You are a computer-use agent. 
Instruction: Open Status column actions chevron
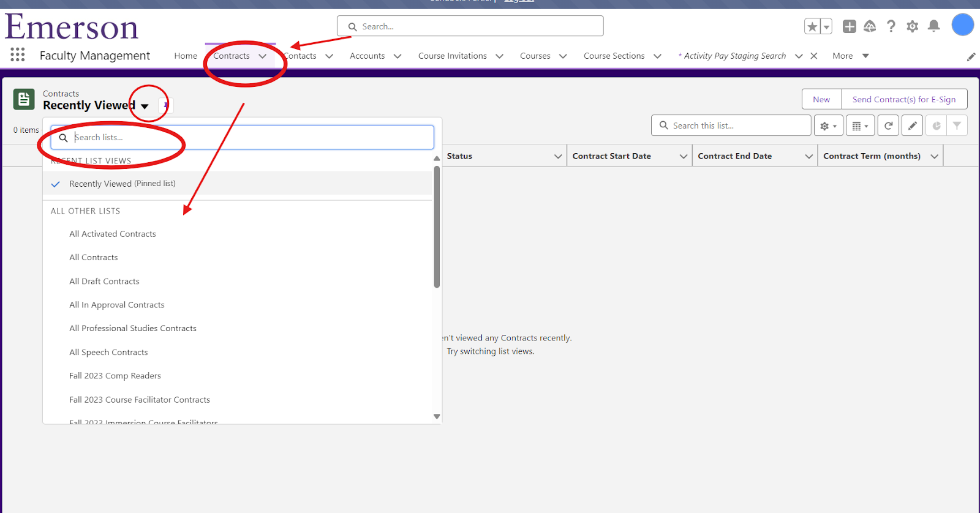[558, 156]
